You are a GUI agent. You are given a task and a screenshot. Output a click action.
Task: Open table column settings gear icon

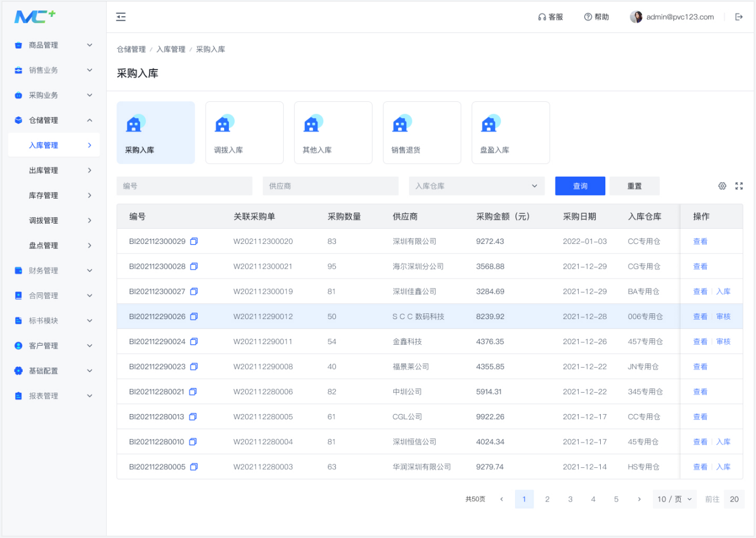(722, 186)
